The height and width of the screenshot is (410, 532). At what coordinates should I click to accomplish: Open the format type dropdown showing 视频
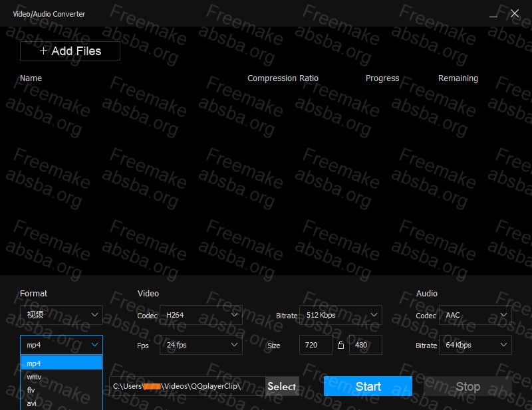point(61,315)
